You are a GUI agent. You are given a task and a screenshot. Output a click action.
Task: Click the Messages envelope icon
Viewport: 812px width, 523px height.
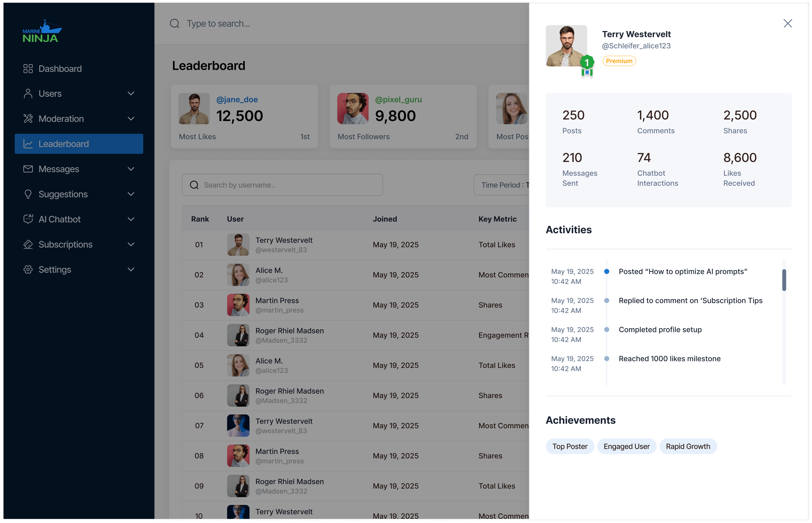pos(28,169)
